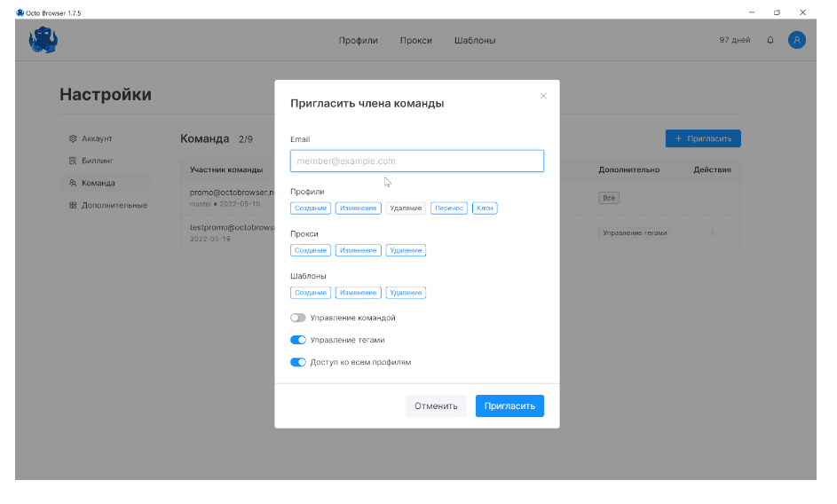The width and height of the screenshot is (837, 504).
Task: Open the three-dot actions menu for testpromo row
Action: pos(712,232)
